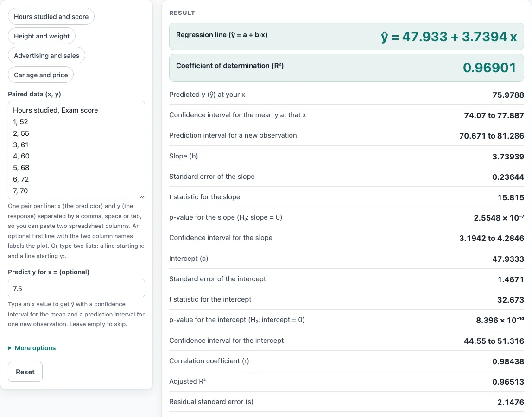Screen dimensions: 532x417
Task: Click the intercept p-value 8.396 × 10⁻¹⁰
Action: pyautogui.click(x=500, y=320)
